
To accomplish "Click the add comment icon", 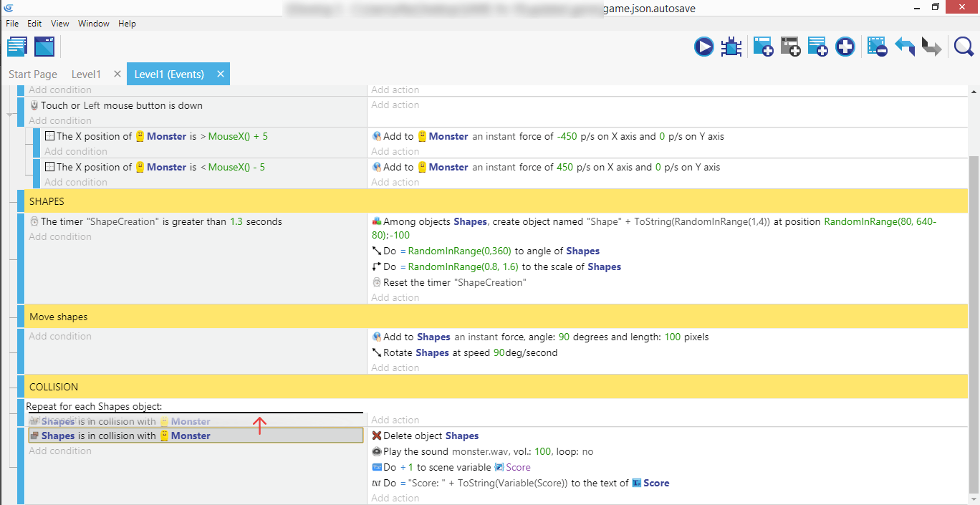I will click(x=817, y=47).
